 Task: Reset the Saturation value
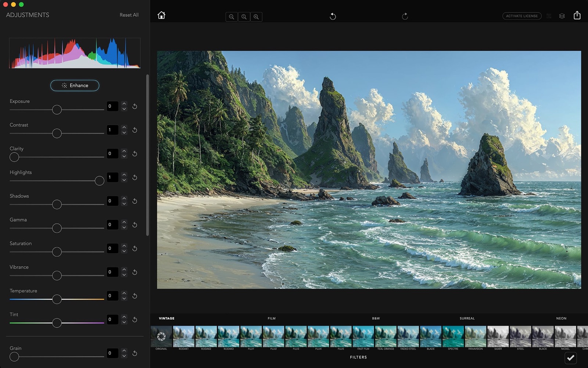click(x=135, y=248)
